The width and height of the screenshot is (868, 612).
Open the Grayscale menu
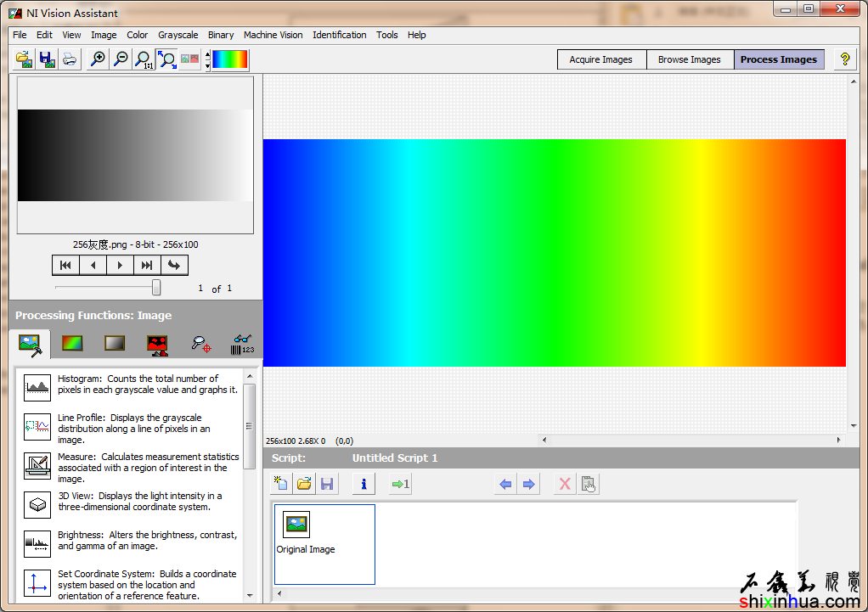(178, 35)
